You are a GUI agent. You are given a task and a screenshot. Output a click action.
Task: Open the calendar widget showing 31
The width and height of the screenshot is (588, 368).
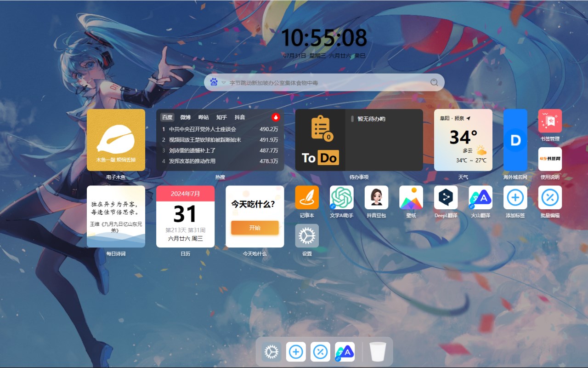tap(185, 217)
